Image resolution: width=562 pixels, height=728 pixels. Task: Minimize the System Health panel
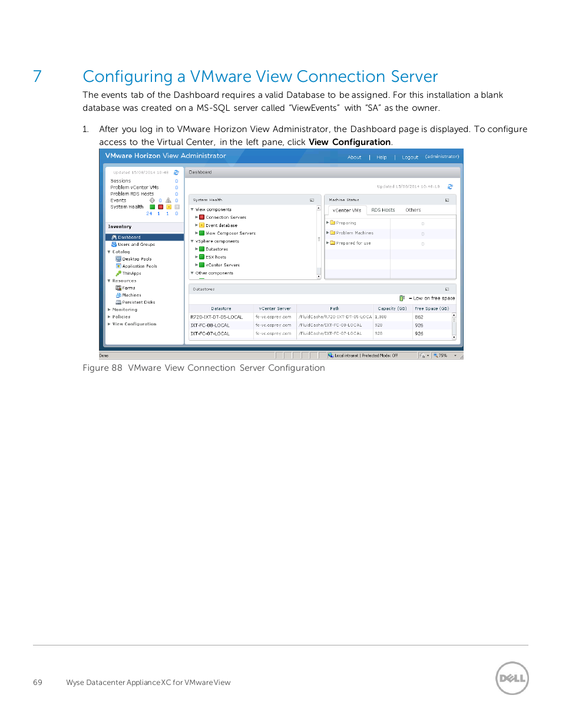tap(312, 200)
